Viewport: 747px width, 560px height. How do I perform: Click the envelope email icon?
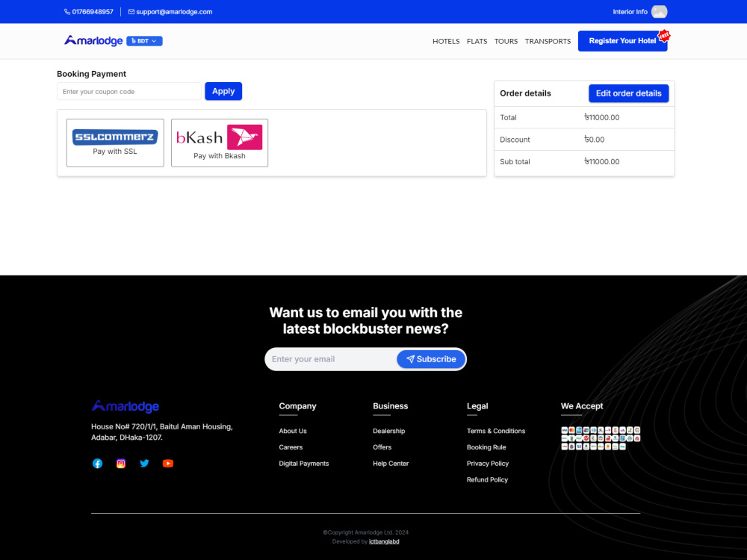(x=131, y=12)
